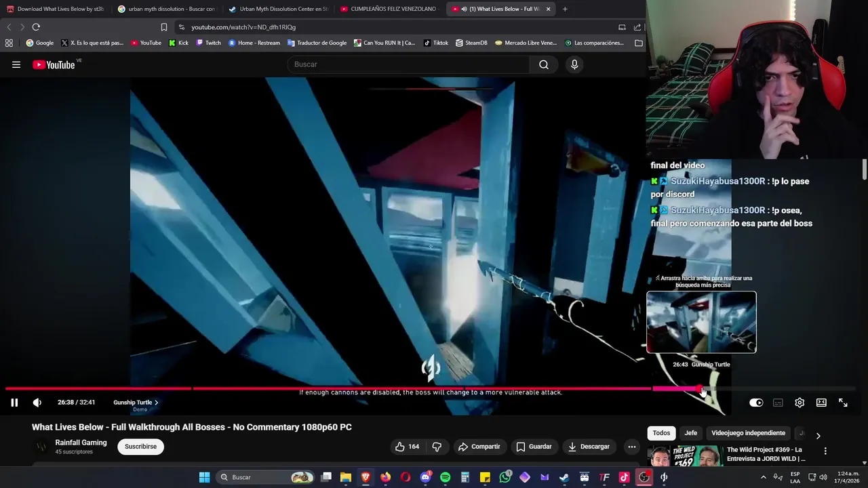This screenshot has height=488, width=868.
Task: Click the Compartir share button
Action: click(479, 447)
